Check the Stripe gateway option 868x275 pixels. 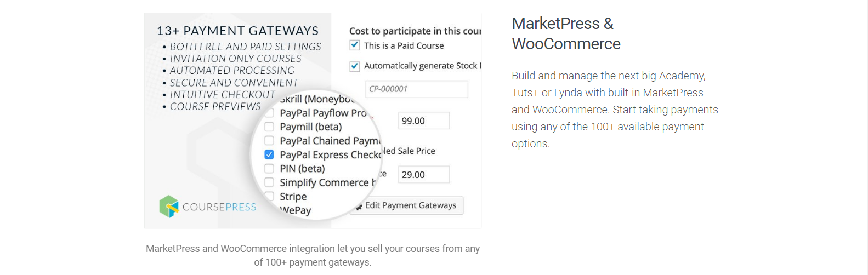tap(269, 196)
